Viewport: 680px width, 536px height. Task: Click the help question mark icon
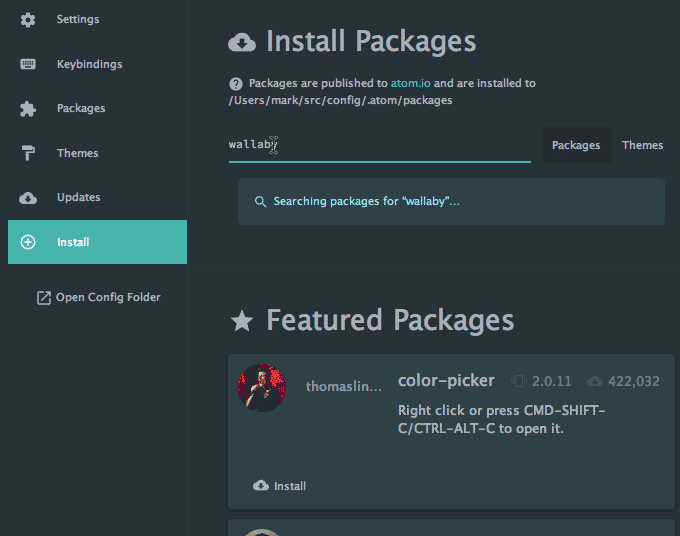236,84
